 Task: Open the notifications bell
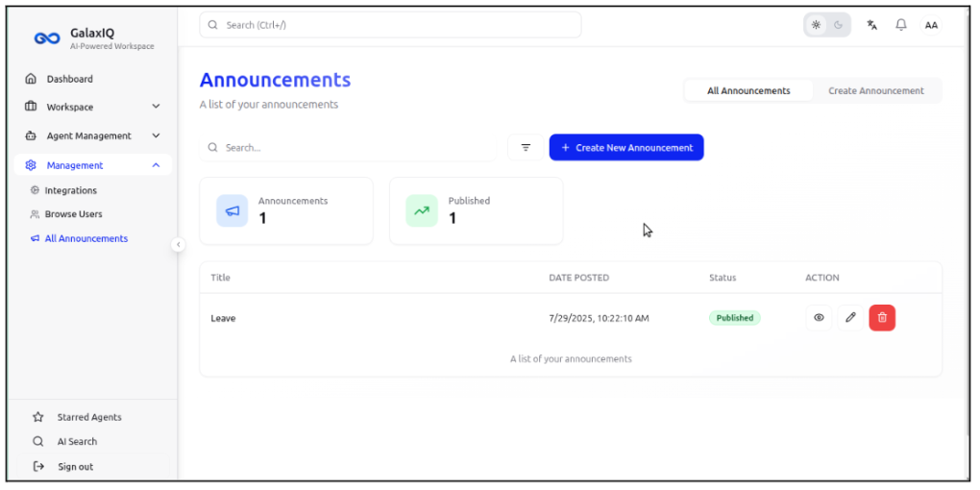(x=900, y=25)
